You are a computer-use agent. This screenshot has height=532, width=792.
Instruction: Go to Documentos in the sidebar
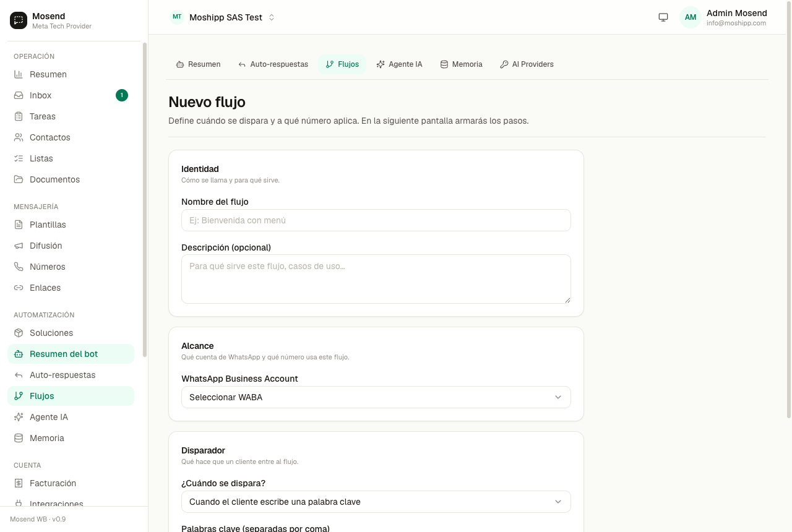coord(71,179)
